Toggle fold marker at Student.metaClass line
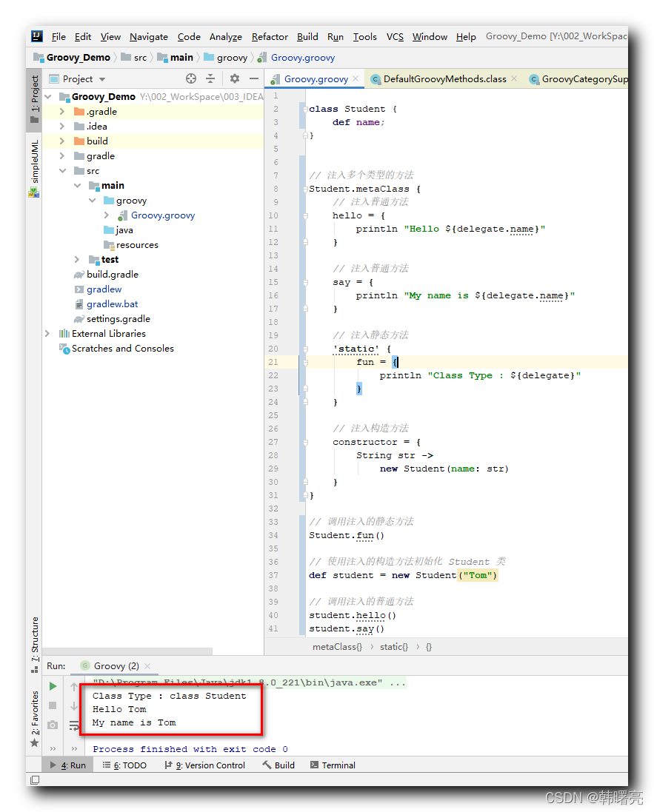 (306, 189)
